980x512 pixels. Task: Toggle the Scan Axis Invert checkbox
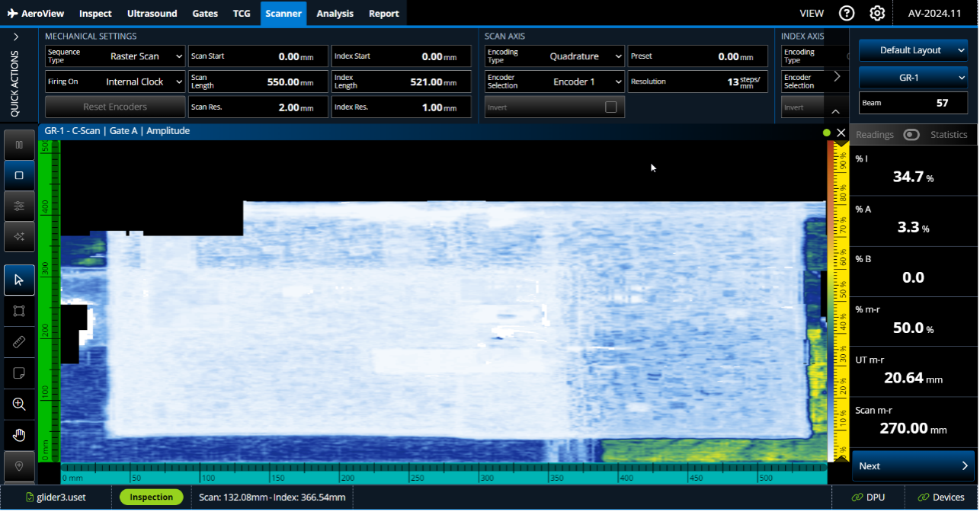click(610, 107)
